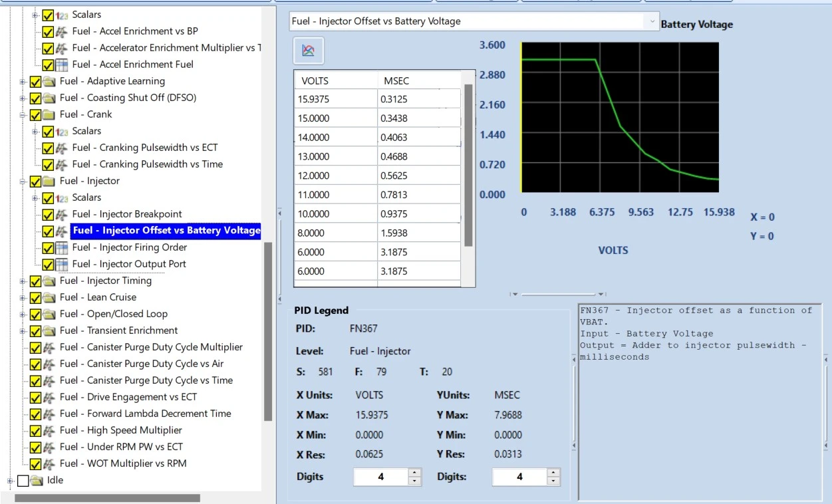Viewport: 832px width, 504px height.
Task: Collapse the Fuel - Crank node
Action: point(23,114)
